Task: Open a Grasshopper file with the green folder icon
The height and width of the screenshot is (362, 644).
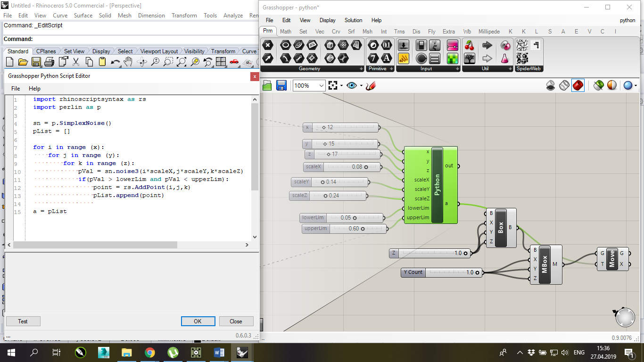Action: [x=266, y=85]
